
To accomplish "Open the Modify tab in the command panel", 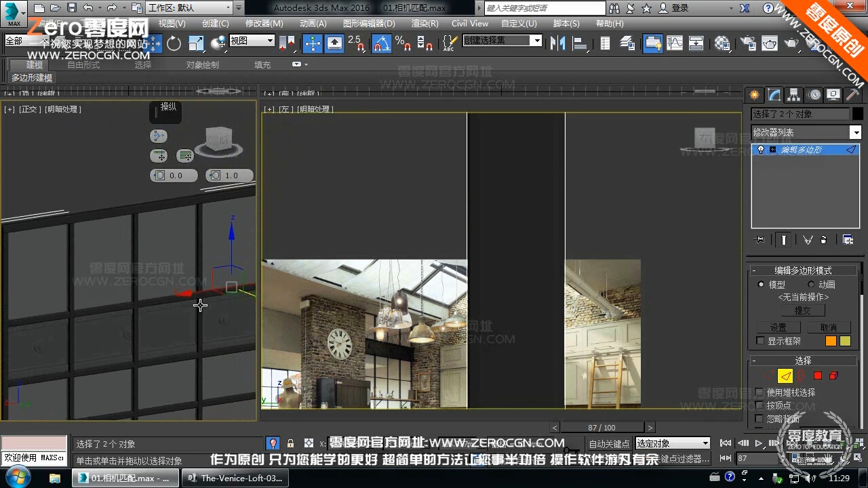I will (x=774, y=95).
